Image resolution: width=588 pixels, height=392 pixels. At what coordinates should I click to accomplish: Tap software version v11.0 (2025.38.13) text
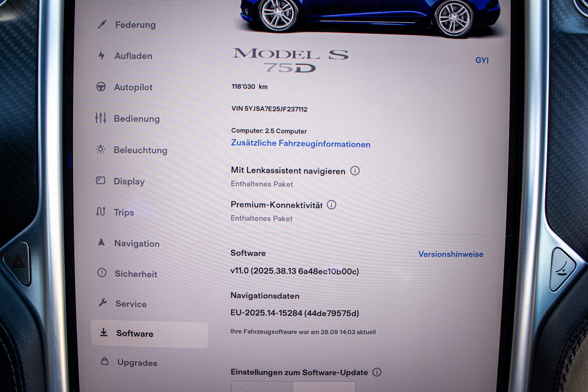[295, 271]
